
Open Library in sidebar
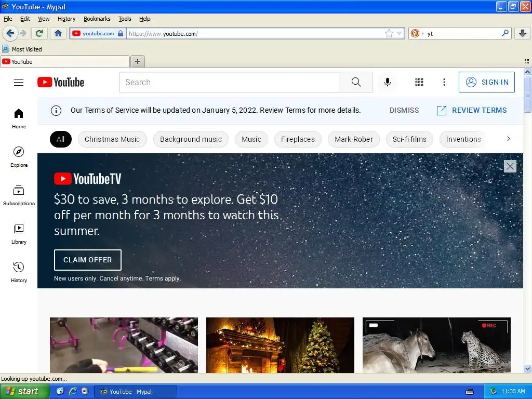(x=19, y=234)
